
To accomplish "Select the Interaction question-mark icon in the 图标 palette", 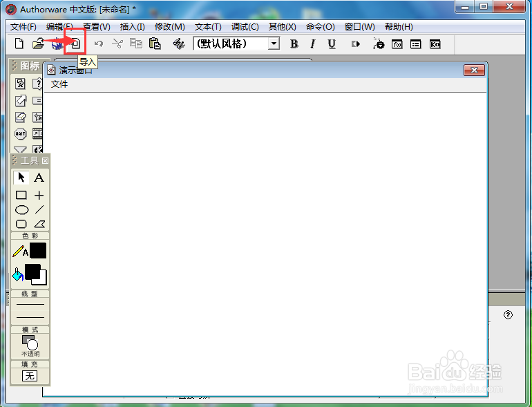I will pos(37,84).
